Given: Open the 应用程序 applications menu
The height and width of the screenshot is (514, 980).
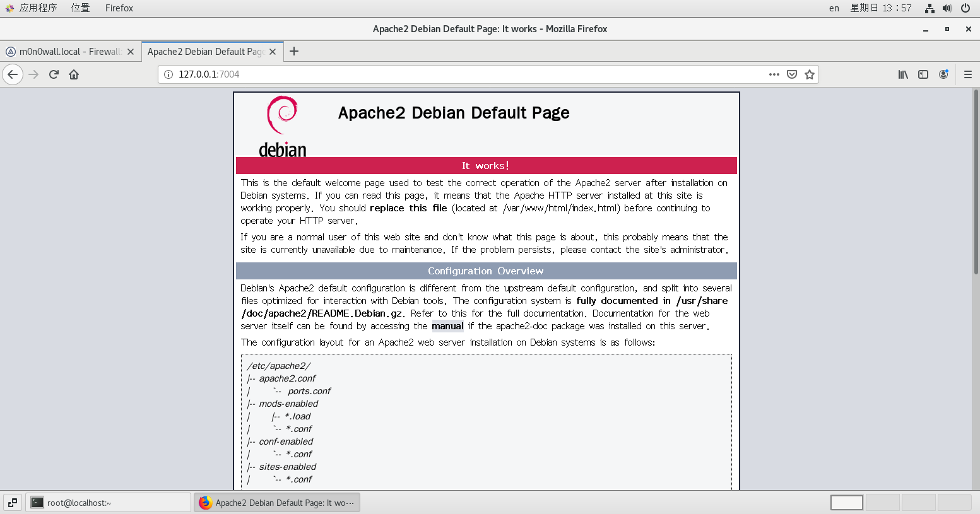Looking at the screenshot, I should [32, 8].
